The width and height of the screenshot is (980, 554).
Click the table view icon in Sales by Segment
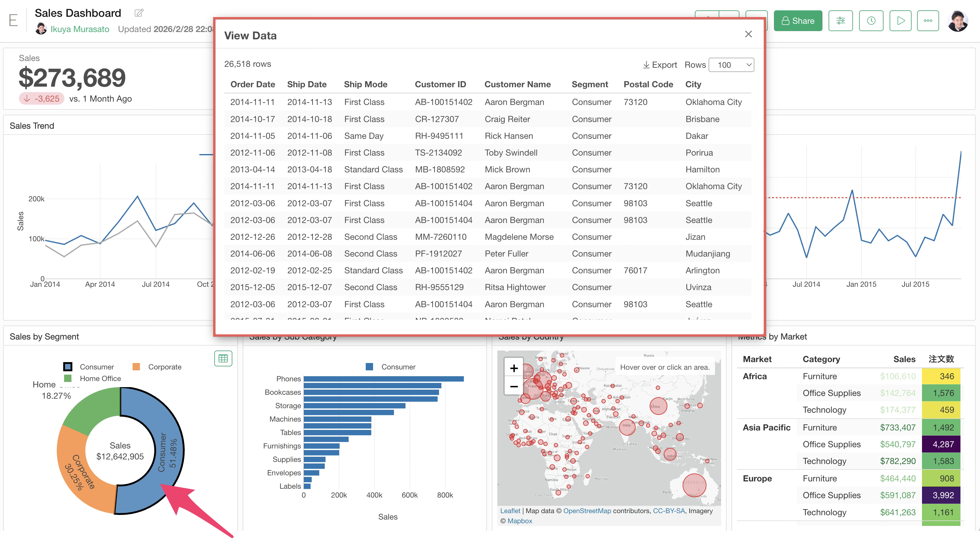coord(223,358)
